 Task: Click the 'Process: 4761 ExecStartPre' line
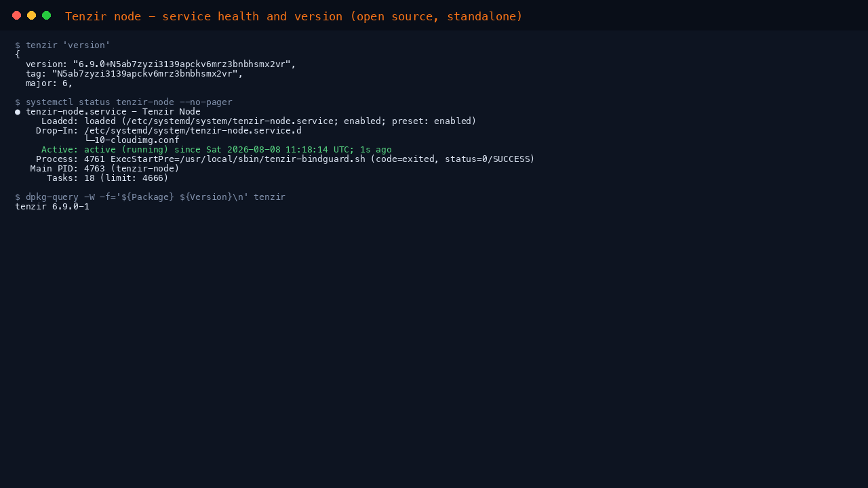pyautogui.click(x=285, y=159)
